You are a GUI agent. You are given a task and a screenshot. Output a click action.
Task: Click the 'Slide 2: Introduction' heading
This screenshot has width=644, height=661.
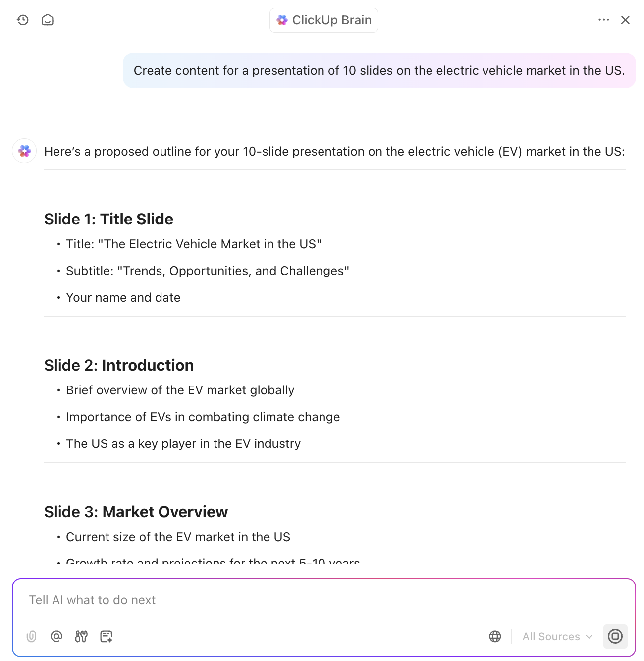119,365
